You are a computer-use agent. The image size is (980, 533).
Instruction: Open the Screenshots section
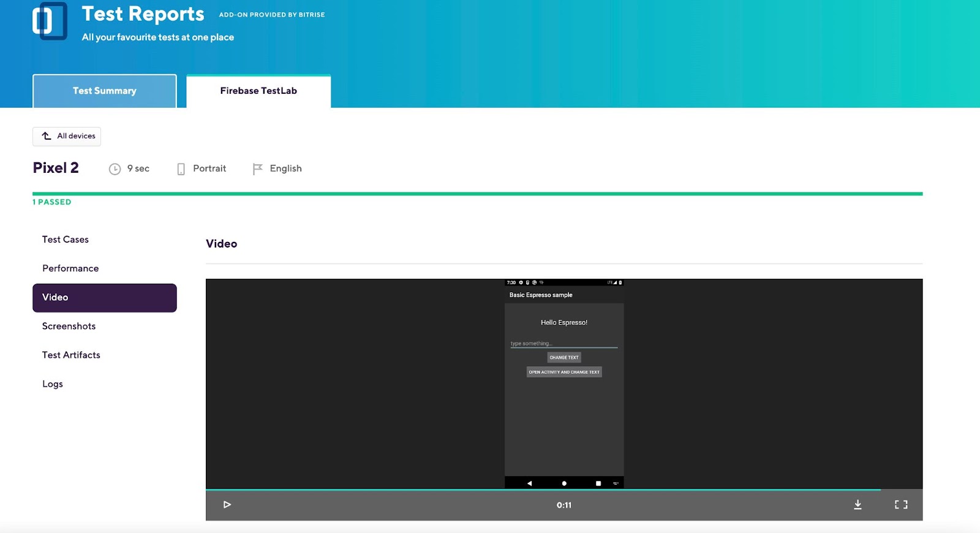coord(69,327)
